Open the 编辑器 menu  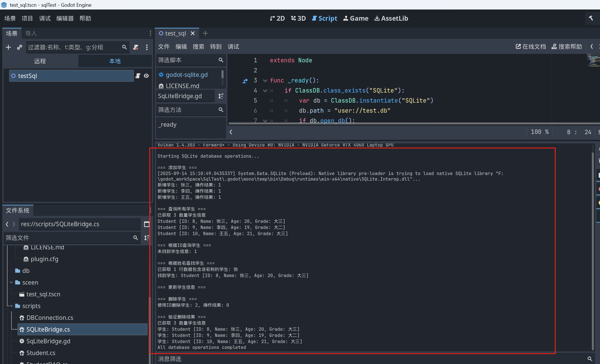tap(65, 18)
